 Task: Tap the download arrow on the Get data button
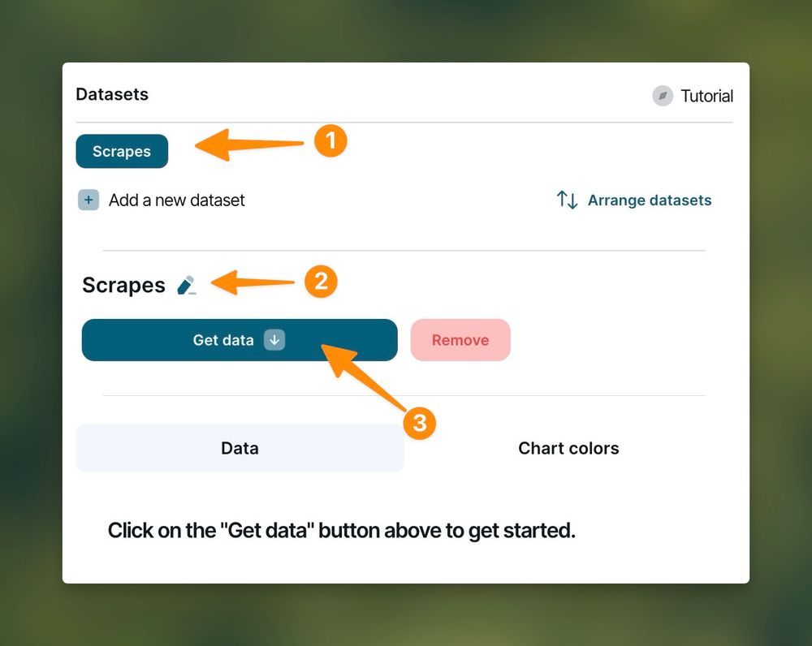point(274,340)
